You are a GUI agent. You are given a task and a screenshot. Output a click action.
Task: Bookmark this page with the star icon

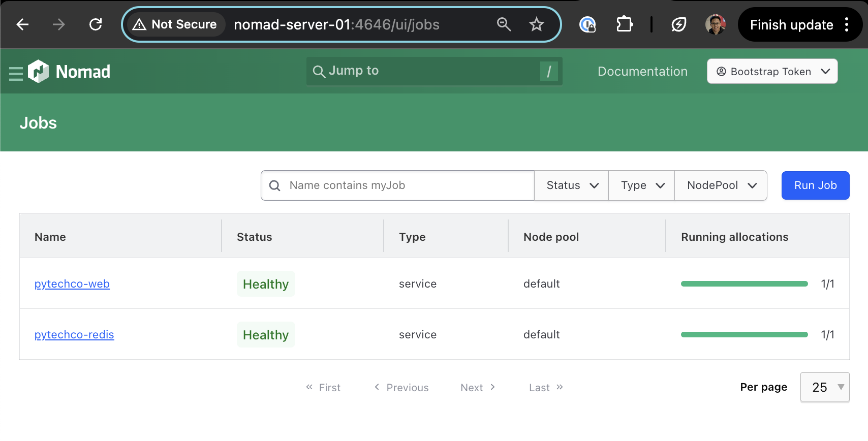[536, 24]
